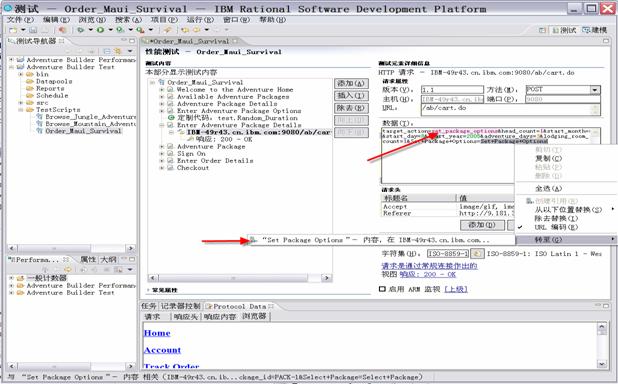Click the Open Perspective icon left of 测试

pos(542,30)
